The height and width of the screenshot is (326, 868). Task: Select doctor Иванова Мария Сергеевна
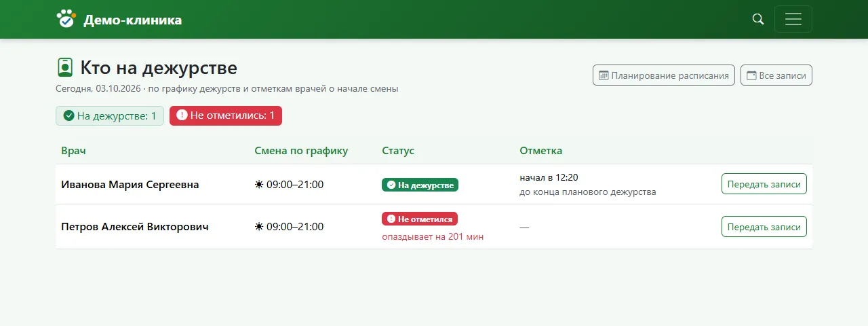(130, 184)
